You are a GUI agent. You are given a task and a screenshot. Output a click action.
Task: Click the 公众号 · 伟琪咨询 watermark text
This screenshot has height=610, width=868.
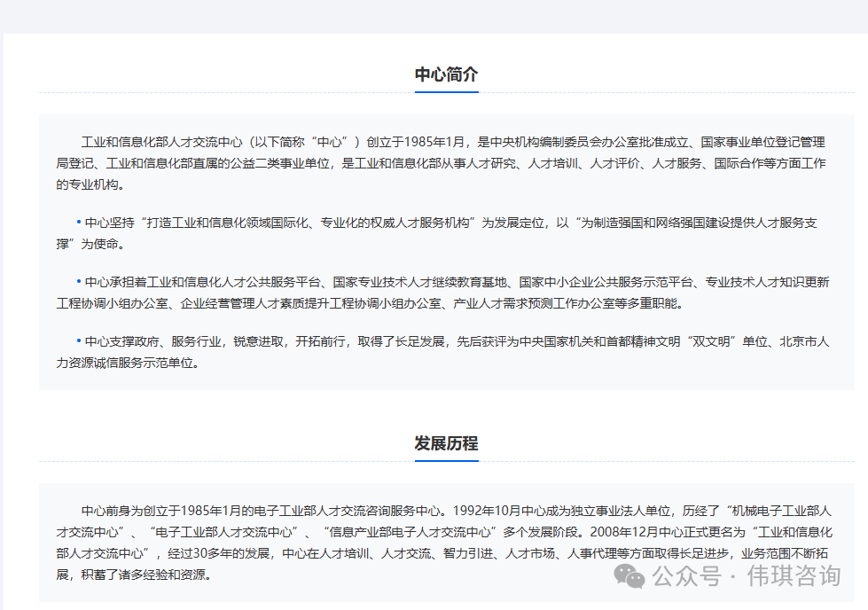(747, 575)
